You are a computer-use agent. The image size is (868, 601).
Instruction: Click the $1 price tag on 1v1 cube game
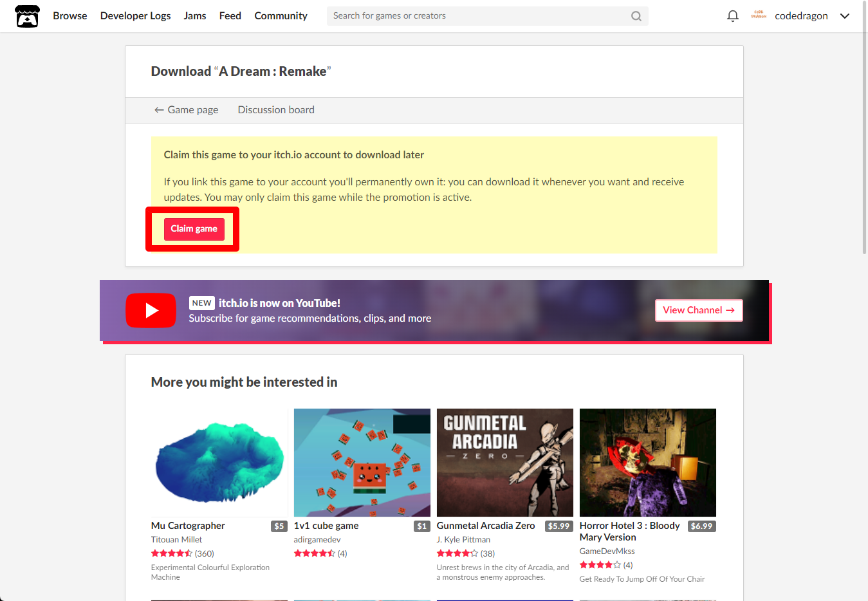coord(422,526)
